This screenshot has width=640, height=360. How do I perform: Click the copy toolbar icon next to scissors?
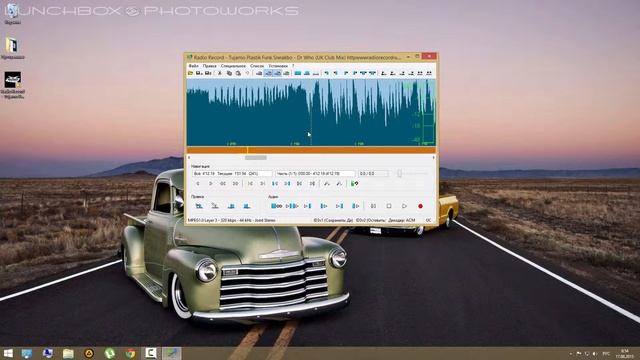(x=229, y=73)
